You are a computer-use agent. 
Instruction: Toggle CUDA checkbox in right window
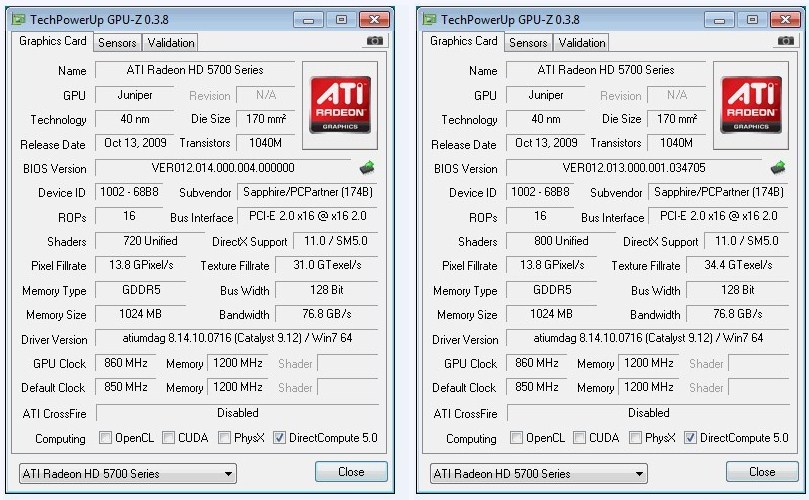579,438
